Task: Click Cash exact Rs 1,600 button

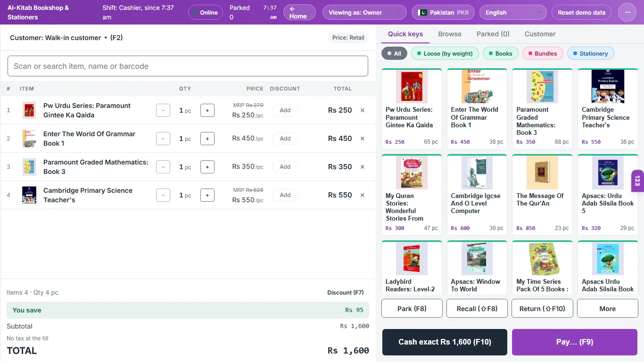Action: 445,342
